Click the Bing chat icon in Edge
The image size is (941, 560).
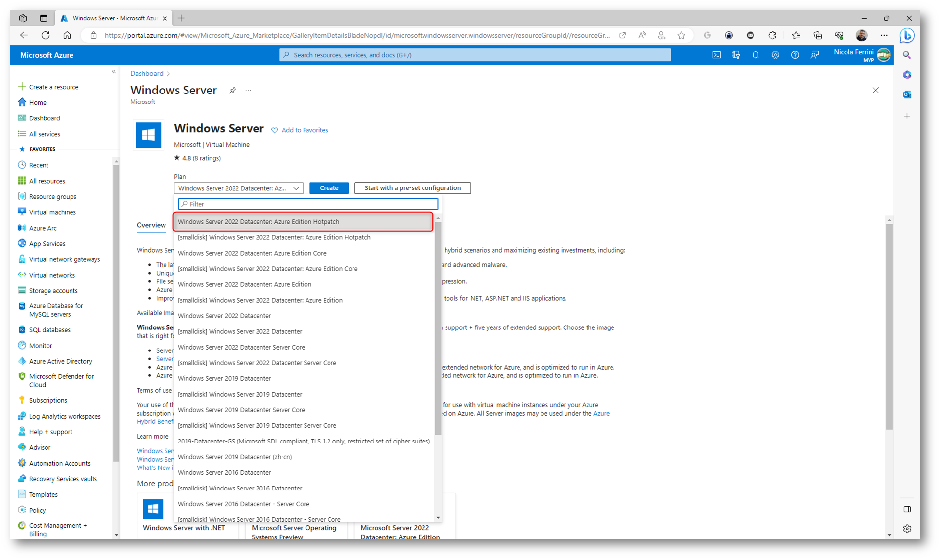907,35
